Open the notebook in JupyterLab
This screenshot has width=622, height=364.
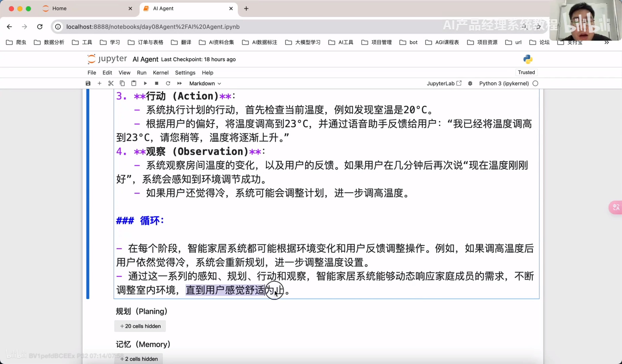444,84
